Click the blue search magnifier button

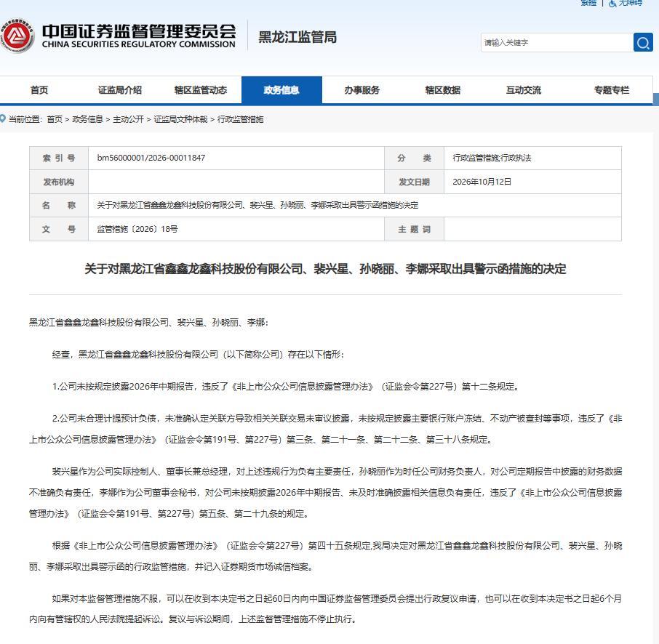point(643,42)
